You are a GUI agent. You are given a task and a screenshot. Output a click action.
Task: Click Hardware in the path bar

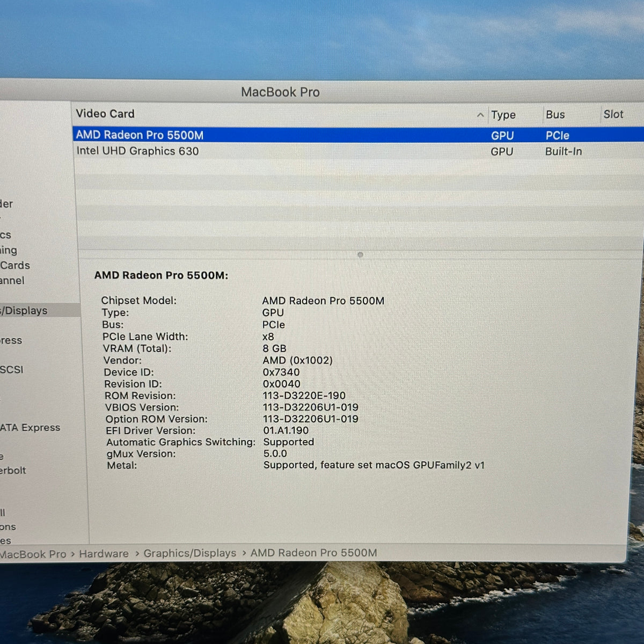[104, 554]
